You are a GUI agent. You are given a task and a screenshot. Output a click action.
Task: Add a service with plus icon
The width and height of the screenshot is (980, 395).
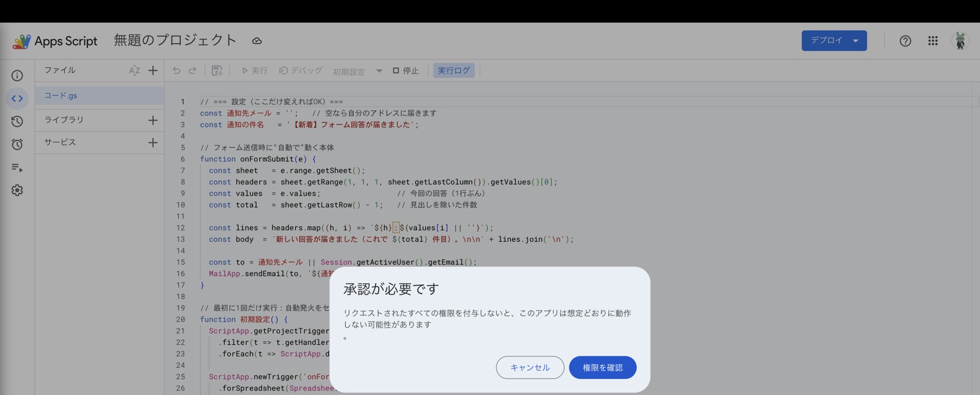[153, 143]
